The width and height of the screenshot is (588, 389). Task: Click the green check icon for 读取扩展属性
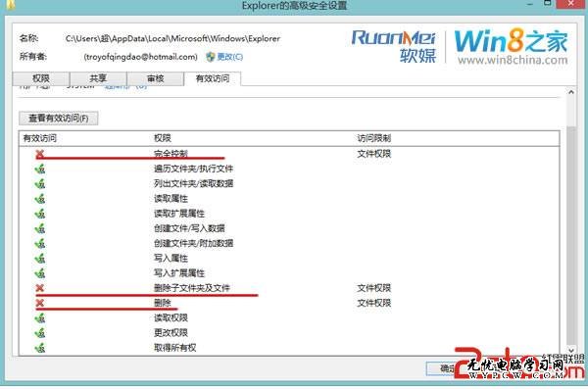coord(40,214)
